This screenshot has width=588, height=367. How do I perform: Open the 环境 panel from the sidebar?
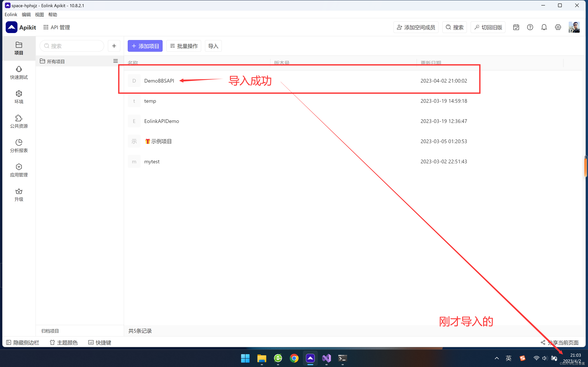(19, 97)
